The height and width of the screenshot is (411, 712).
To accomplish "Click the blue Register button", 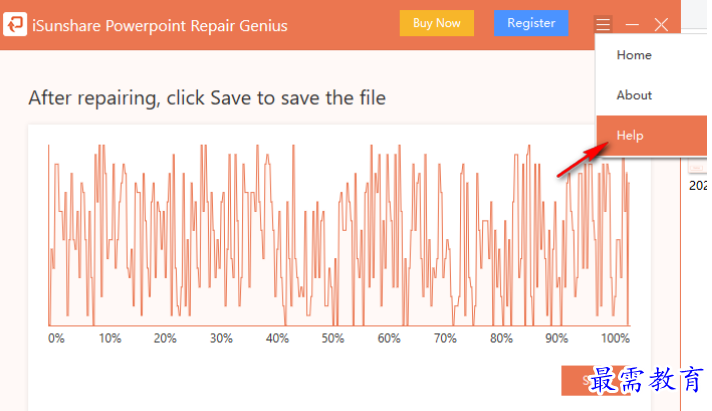I will [531, 23].
